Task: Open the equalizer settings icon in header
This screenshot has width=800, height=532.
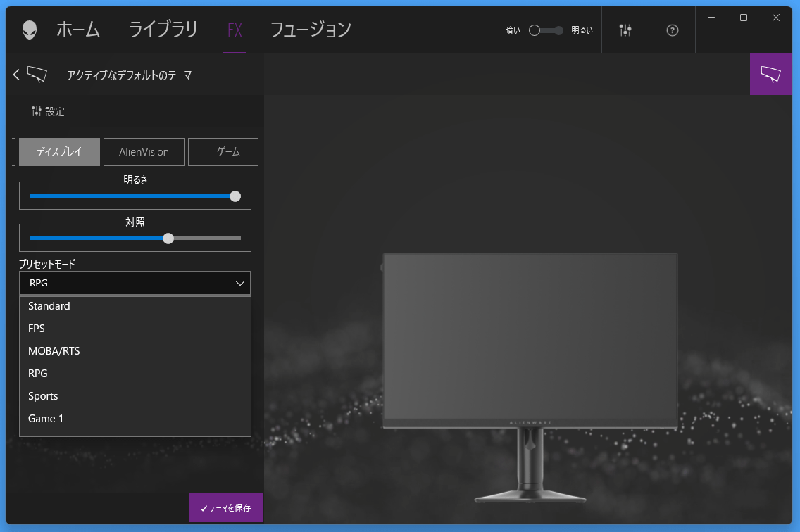Action: pyautogui.click(x=625, y=30)
